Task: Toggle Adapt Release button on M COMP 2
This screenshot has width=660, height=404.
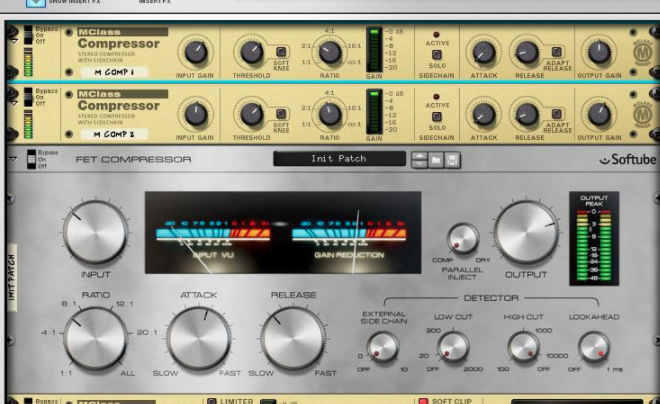Action: (x=556, y=114)
